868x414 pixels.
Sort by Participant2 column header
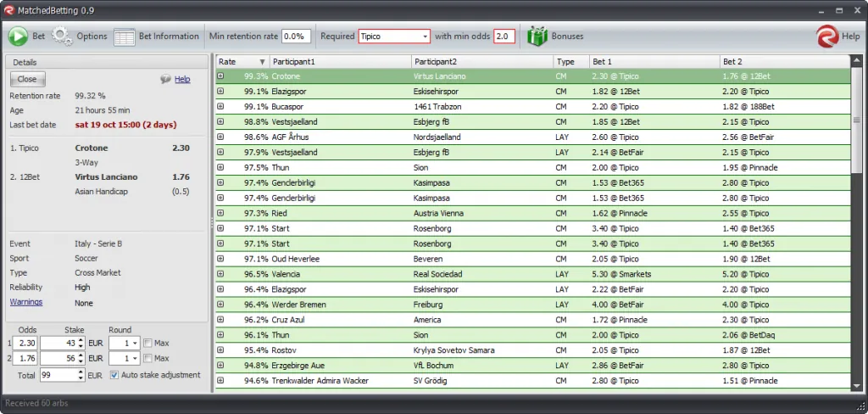[x=482, y=62]
